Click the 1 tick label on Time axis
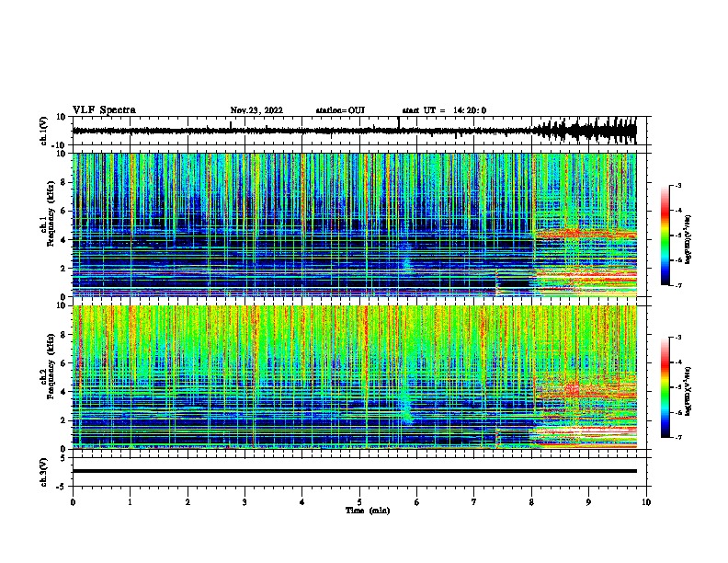The image size is (728, 563). tap(130, 502)
